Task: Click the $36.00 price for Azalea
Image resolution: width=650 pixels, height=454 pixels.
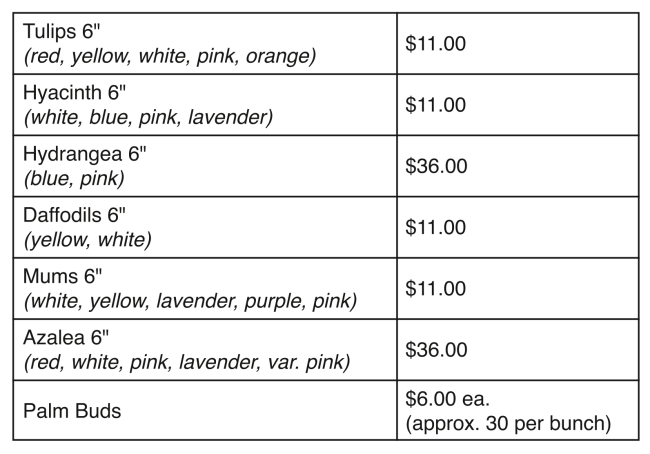Action: point(436,350)
